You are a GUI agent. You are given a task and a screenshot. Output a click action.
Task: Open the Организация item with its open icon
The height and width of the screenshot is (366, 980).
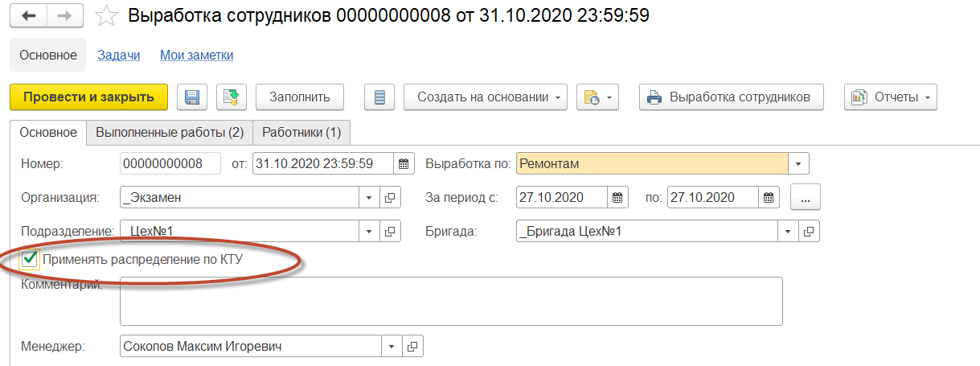(x=390, y=197)
